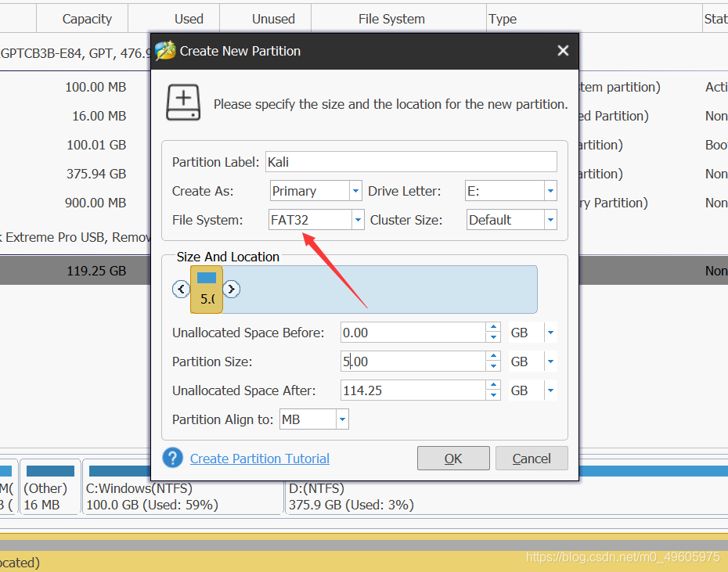Click the Partition Size value field
Screen dimensions: 728x572
pos(413,362)
